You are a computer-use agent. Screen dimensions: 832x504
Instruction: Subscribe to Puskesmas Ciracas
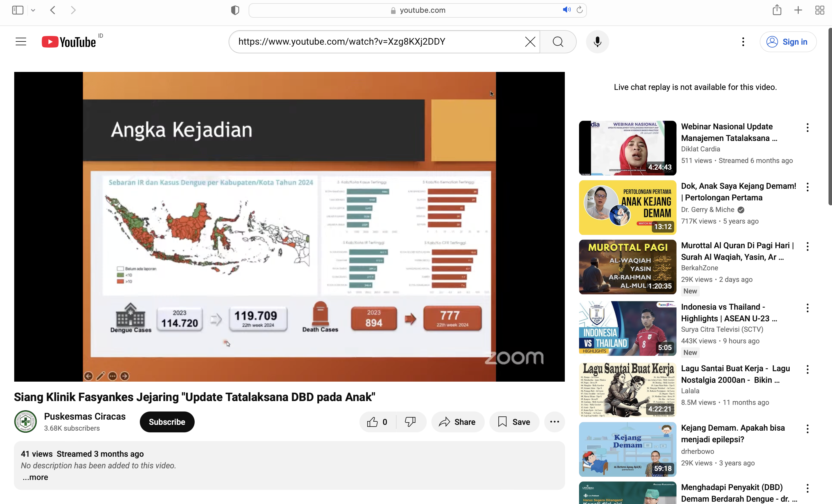(167, 422)
